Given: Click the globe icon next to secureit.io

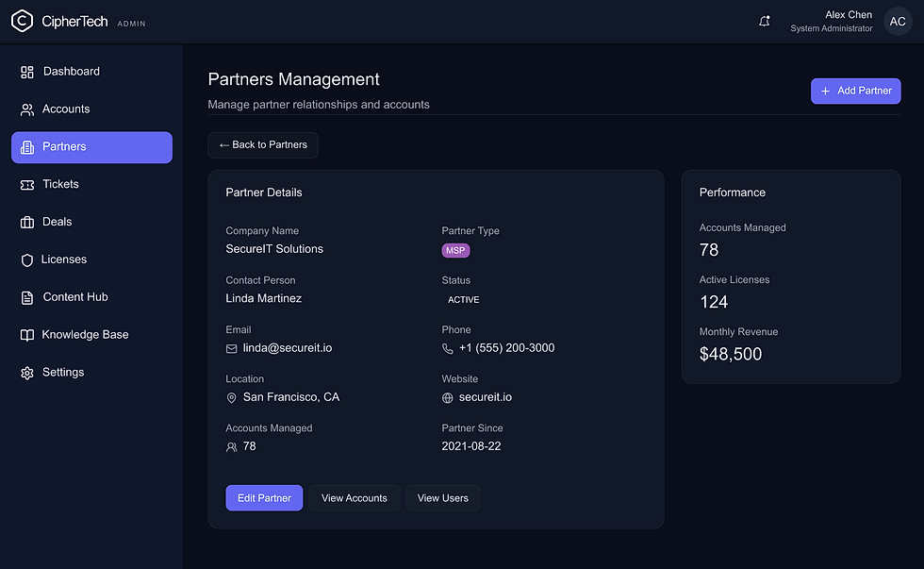Looking at the screenshot, I should click(x=445, y=397).
